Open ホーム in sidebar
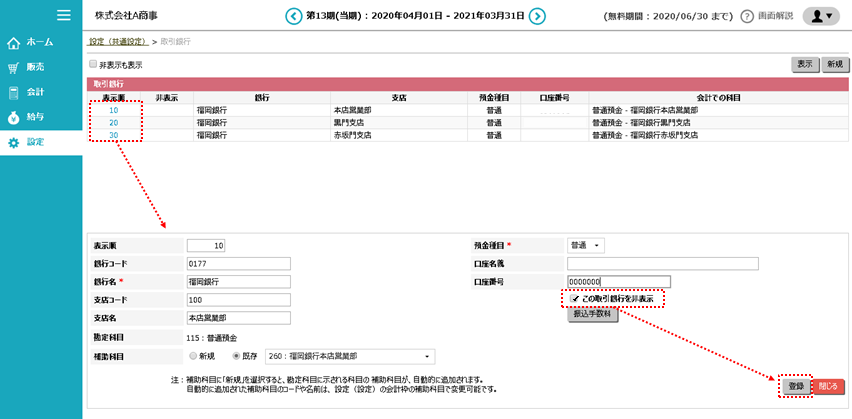This screenshot has width=852, height=419. (x=41, y=42)
